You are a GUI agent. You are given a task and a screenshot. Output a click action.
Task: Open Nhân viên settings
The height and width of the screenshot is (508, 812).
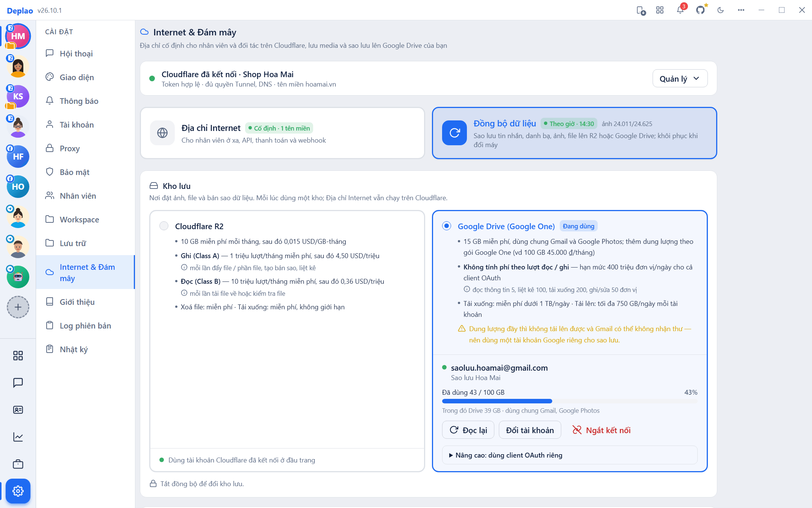tap(85, 196)
